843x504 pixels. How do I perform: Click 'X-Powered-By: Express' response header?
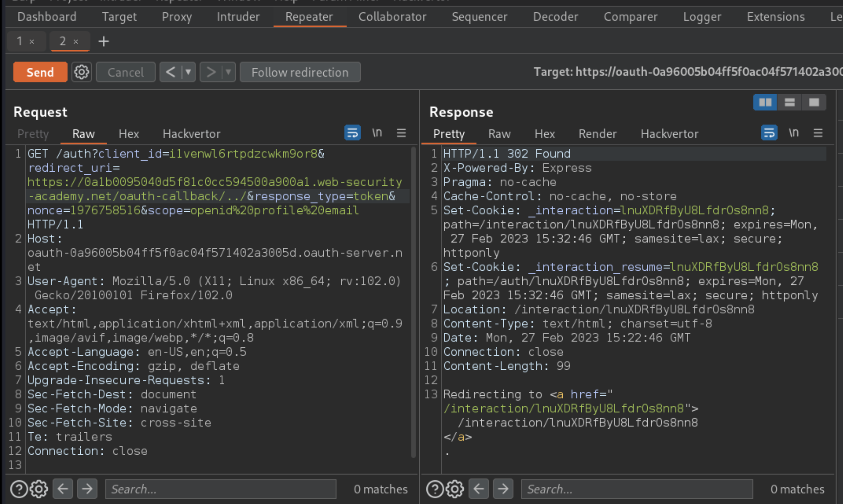518,168
